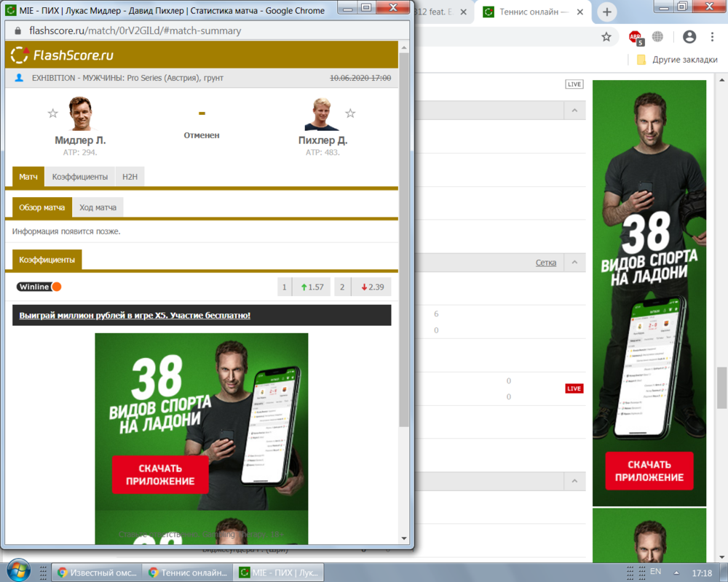Image resolution: width=728 pixels, height=582 pixels.
Task: Click the taskbar clock showing 17:18
Action: click(702, 573)
